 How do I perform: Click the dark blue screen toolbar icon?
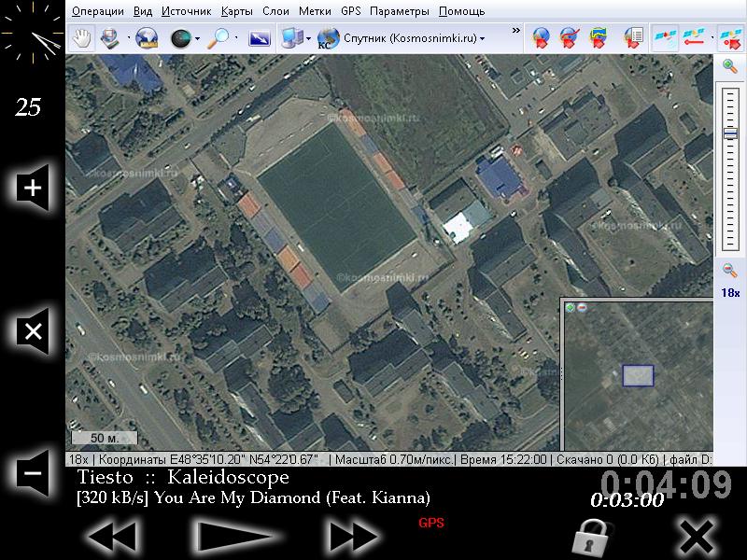[260, 38]
